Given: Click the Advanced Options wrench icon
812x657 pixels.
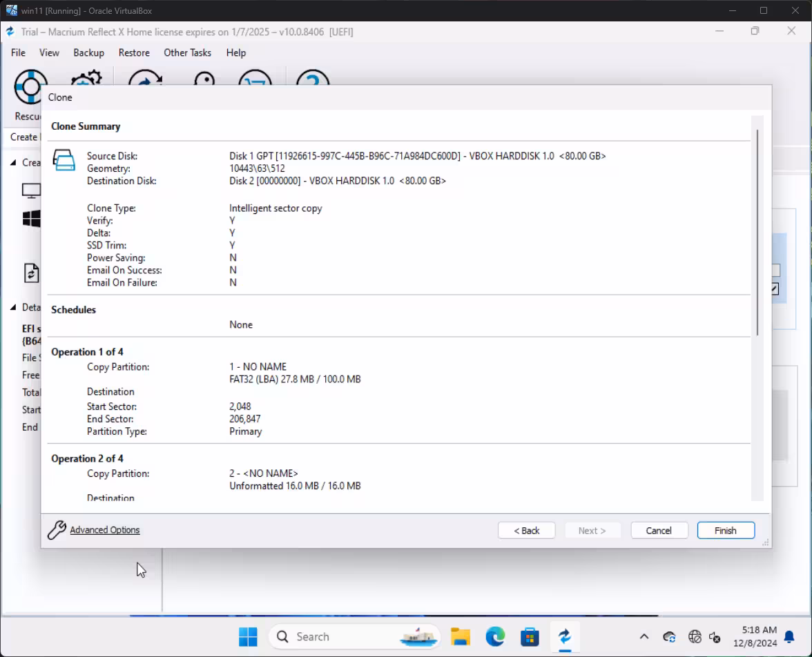Looking at the screenshot, I should tap(57, 530).
